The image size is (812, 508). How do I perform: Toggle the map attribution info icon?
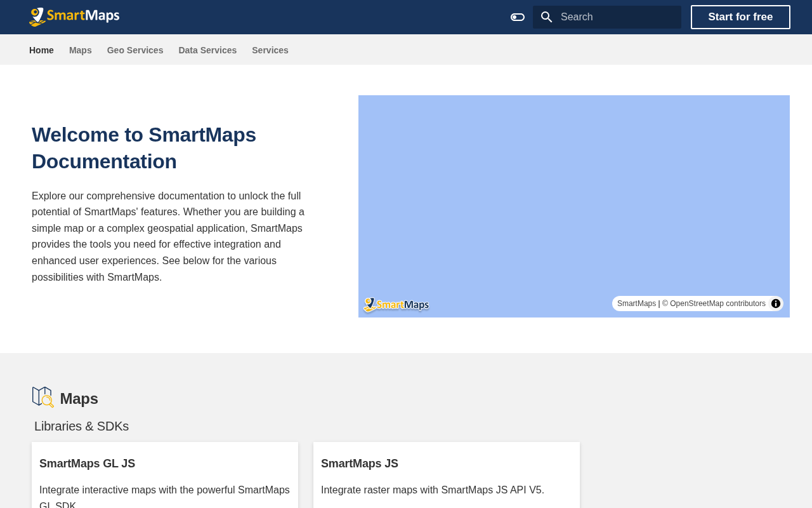[x=776, y=304]
